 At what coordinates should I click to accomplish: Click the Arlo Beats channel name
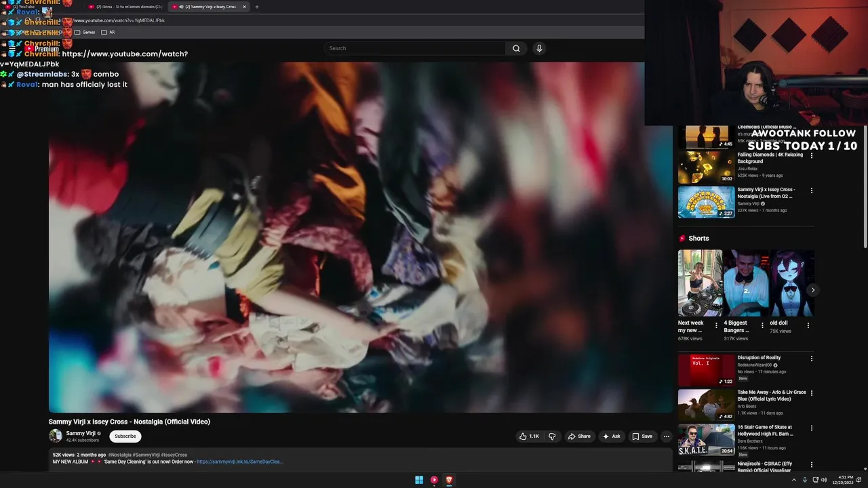pyautogui.click(x=747, y=406)
